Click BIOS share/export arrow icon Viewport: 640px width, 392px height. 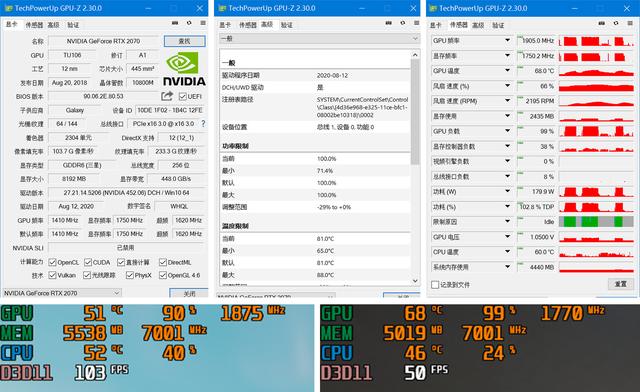(167, 96)
